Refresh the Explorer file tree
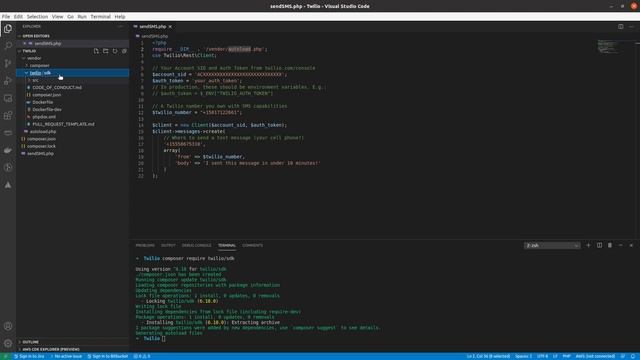 coord(115,51)
